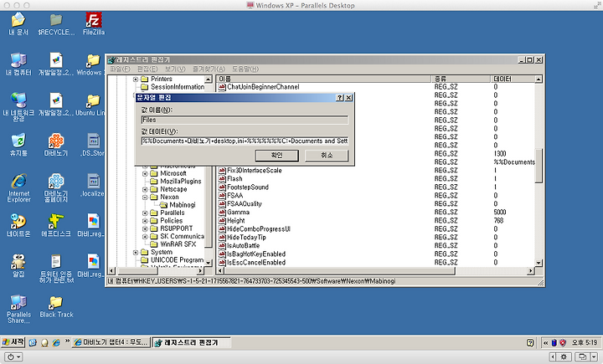Click the Parallels settings gear icon

pos(564,357)
